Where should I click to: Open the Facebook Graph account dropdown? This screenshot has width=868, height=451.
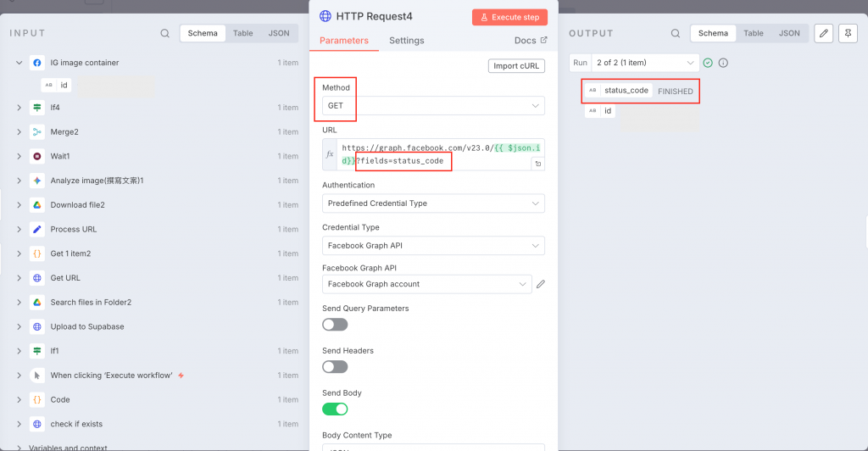point(427,284)
